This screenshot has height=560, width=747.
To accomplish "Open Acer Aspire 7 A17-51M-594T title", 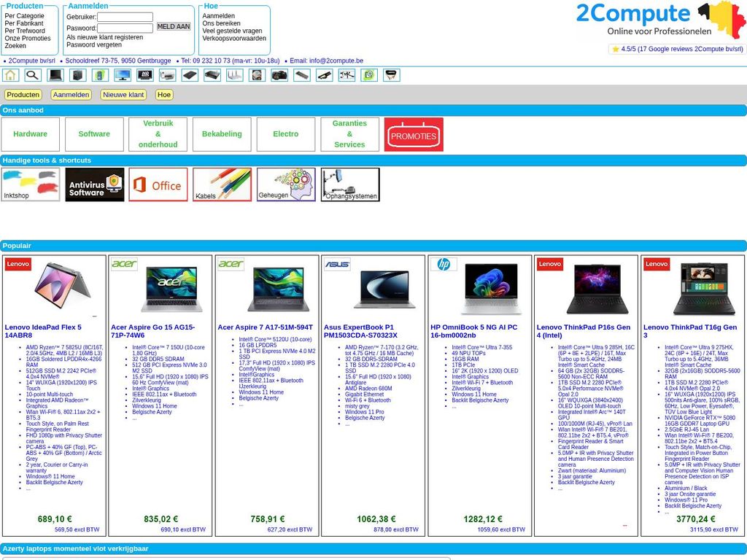I will point(266,327).
